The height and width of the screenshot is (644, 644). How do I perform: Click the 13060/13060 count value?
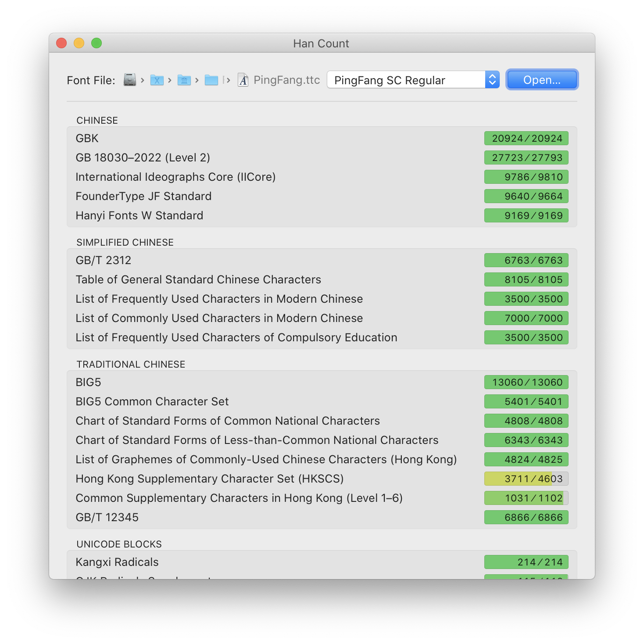[527, 382]
